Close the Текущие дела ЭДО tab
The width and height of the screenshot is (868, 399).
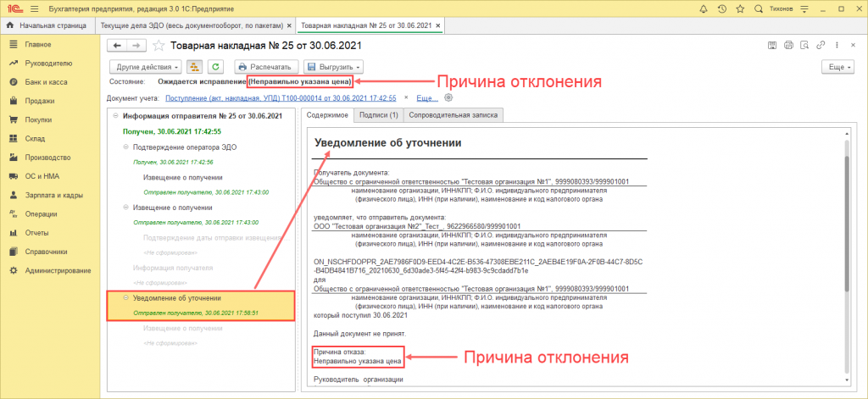[288, 26]
